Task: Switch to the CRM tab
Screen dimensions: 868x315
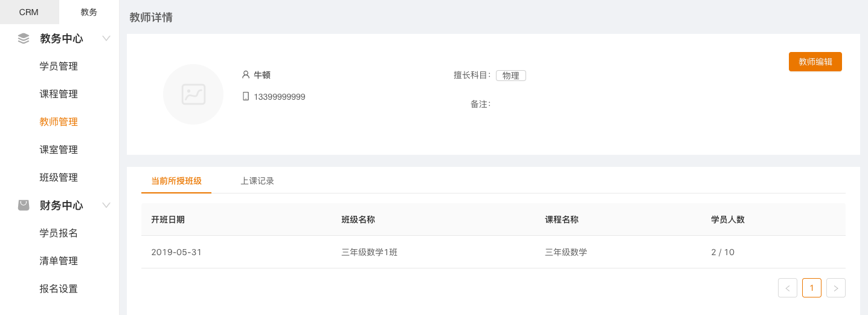Action: point(29,12)
